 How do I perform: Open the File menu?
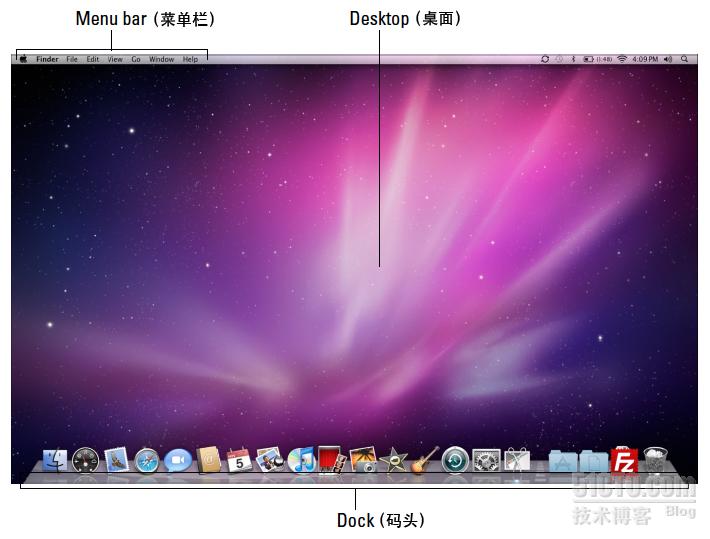(x=72, y=59)
